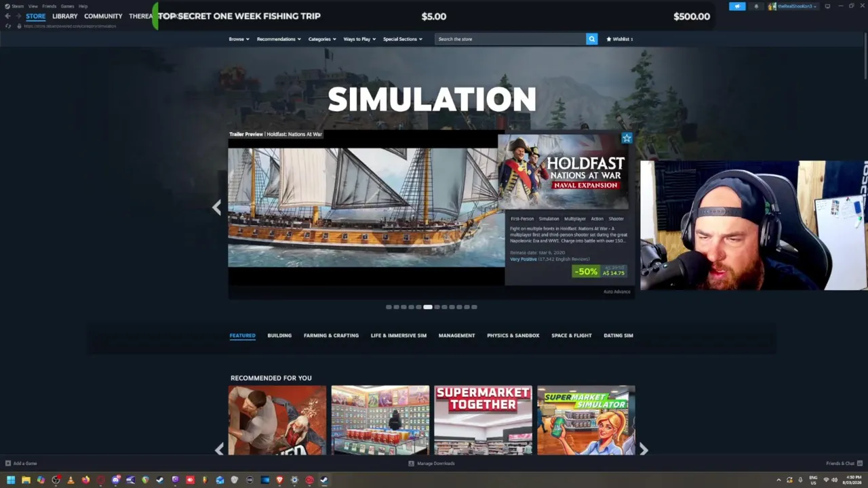This screenshot has height=488, width=868.
Task: Go back with the Steam back arrow
Action: point(7,16)
